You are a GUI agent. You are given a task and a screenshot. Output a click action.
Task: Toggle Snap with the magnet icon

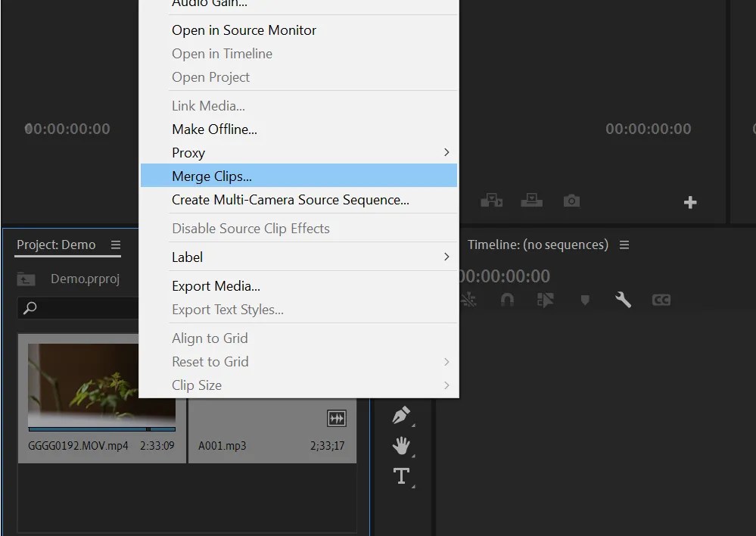507,299
